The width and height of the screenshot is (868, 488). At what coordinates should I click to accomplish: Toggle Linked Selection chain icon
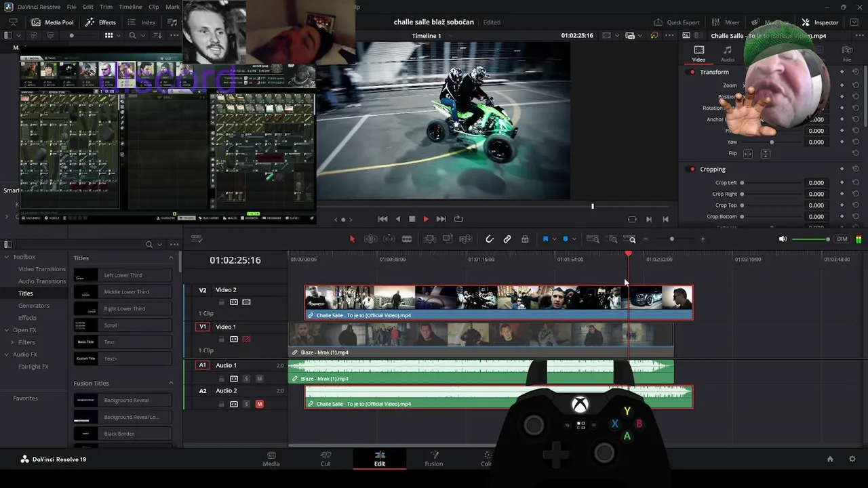point(507,239)
